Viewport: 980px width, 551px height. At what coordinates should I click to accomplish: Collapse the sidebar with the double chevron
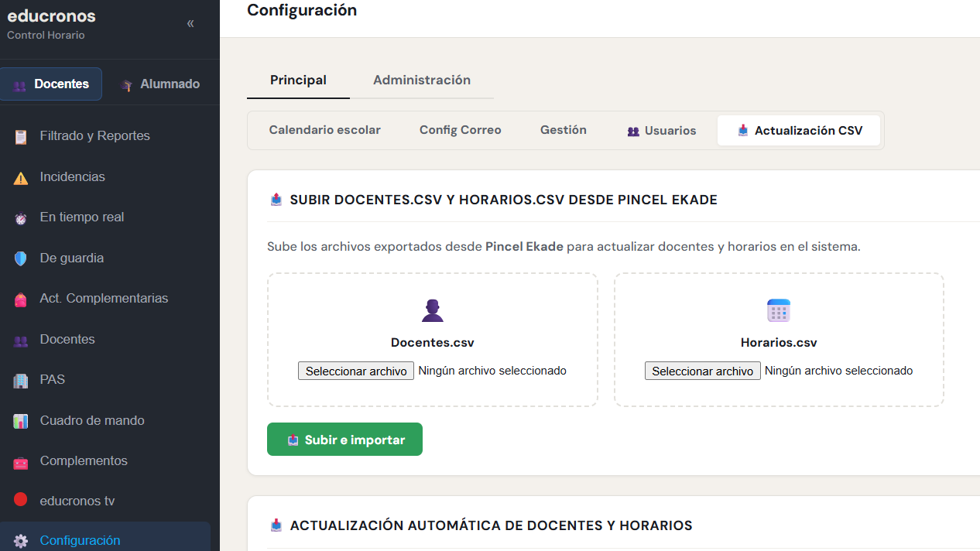click(190, 23)
